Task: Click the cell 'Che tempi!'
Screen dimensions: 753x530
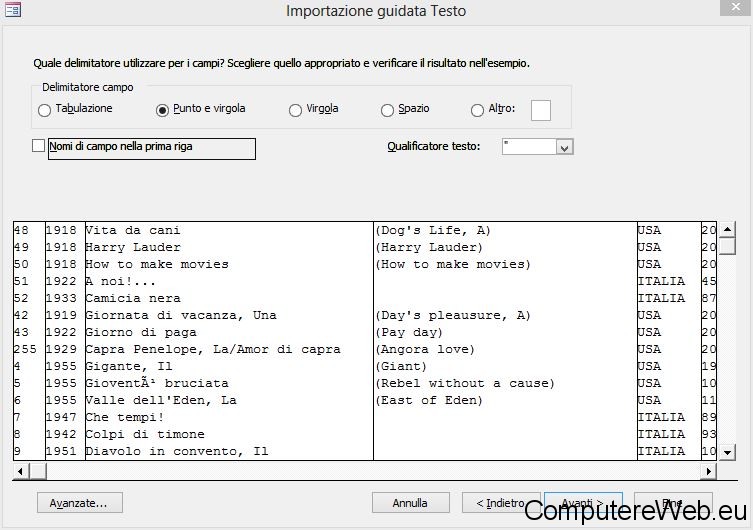Action: 124,417
